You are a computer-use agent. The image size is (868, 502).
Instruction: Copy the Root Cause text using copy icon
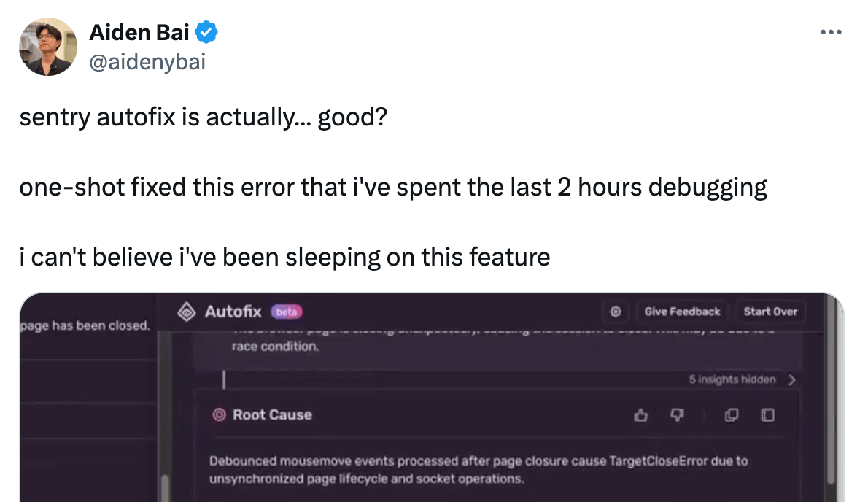click(731, 414)
